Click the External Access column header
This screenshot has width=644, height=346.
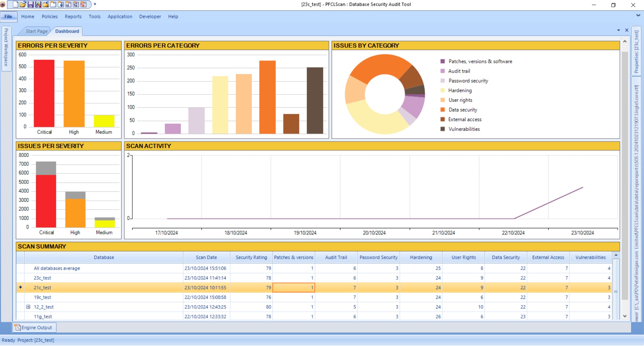point(548,258)
